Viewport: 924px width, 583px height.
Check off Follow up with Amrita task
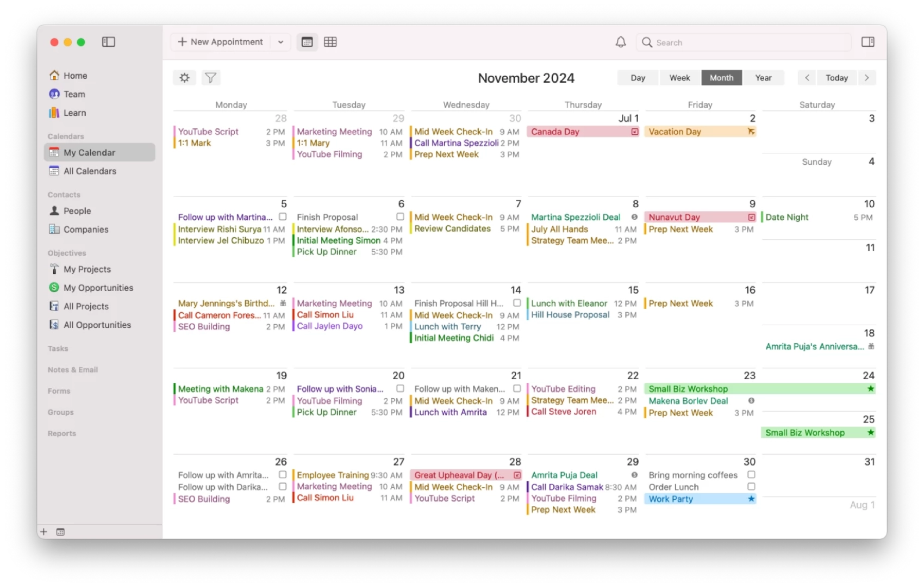(x=283, y=475)
